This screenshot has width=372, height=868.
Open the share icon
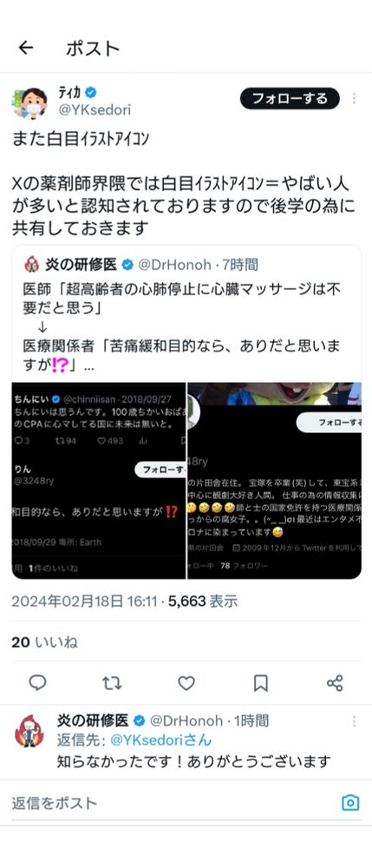coord(335,682)
